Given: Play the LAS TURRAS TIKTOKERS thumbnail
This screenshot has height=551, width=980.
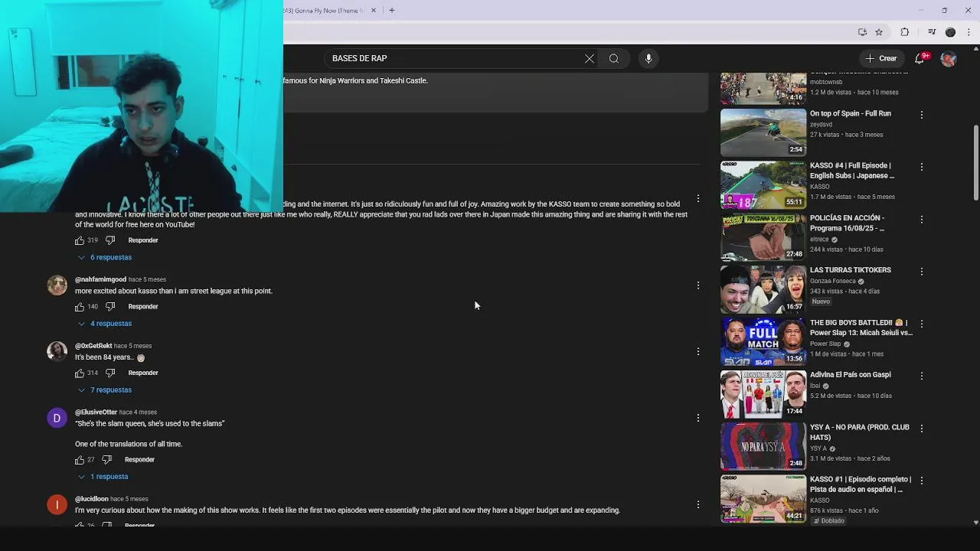Looking at the screenshot, I should click(763, 289).
